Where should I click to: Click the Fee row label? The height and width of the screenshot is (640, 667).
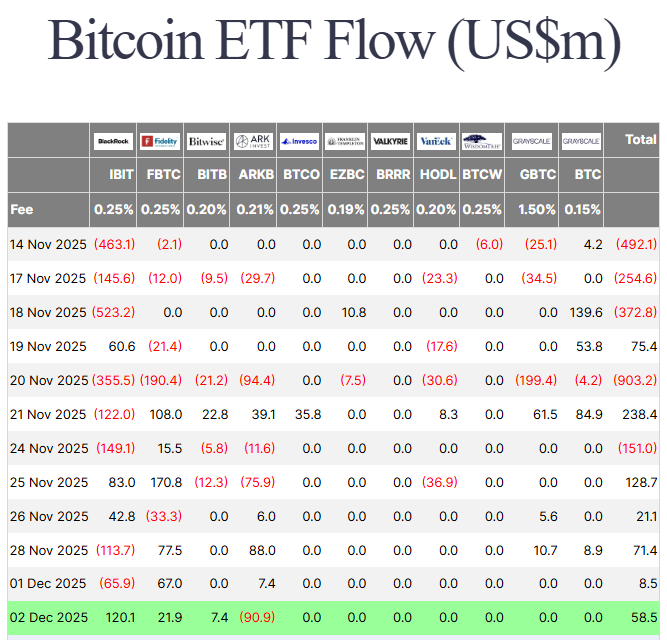pyautogui.click(x=21, y=210)
